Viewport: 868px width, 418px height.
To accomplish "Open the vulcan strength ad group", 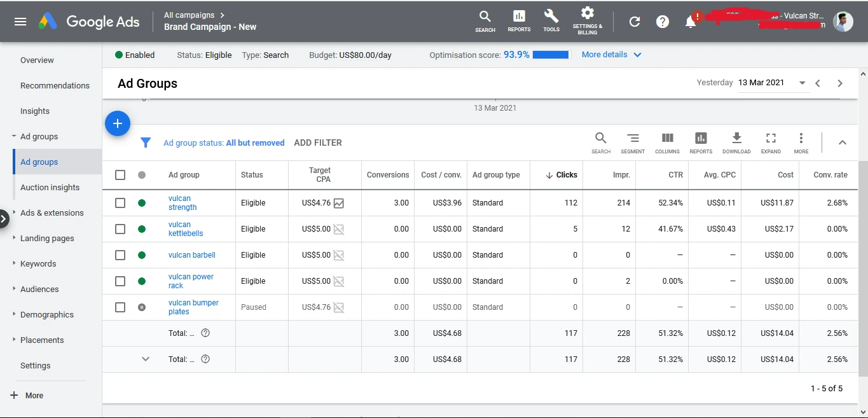I will [183, 203].
